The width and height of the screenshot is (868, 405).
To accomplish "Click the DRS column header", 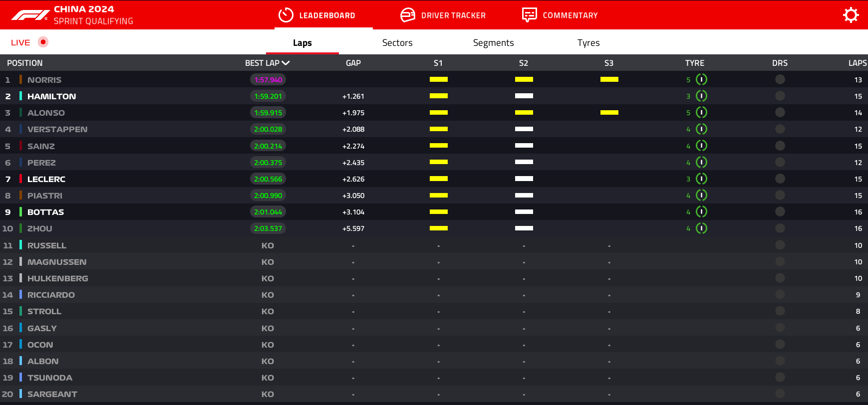I will coord(780,63).
